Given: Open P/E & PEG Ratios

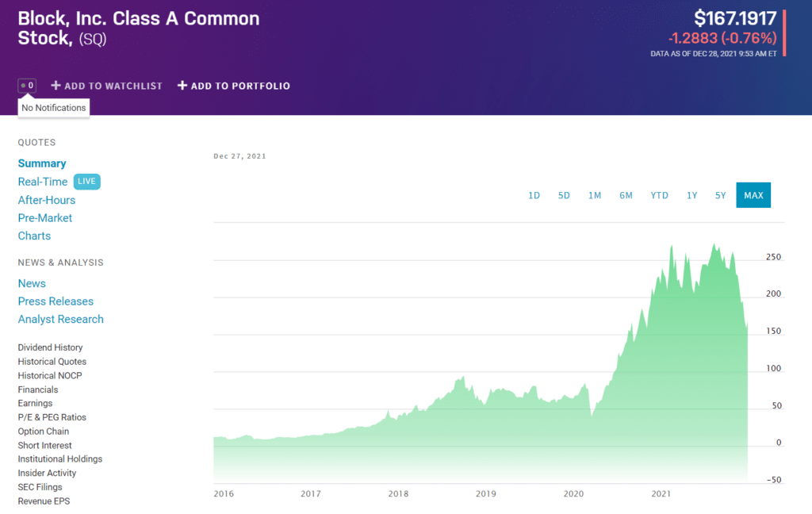Looking at the screenshot, I should click(x=52, y=417).
